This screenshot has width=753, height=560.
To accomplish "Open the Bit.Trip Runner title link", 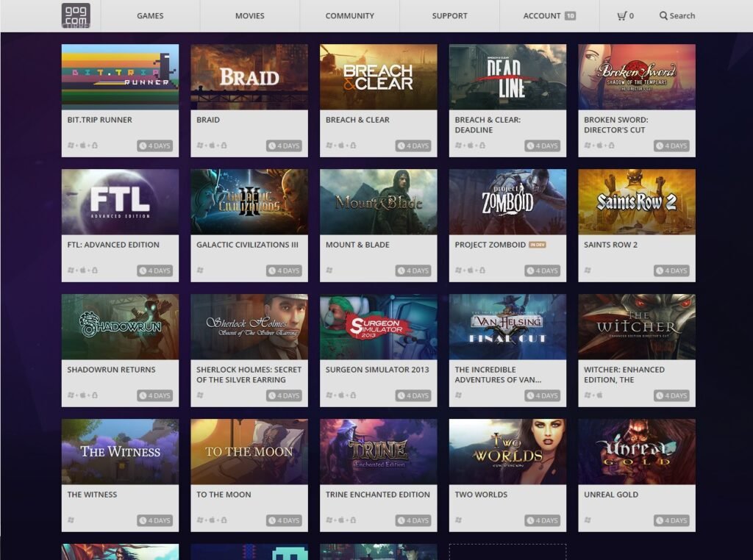I will click(x=99, y=120).
